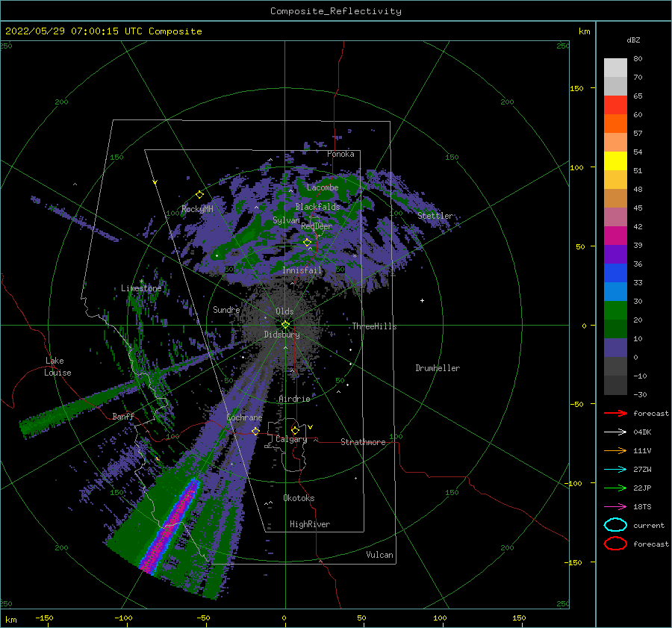Click the Composite_Reflectivity title text
The width and height of the screenshot is (672, 628).
click(x=336, y=11)
